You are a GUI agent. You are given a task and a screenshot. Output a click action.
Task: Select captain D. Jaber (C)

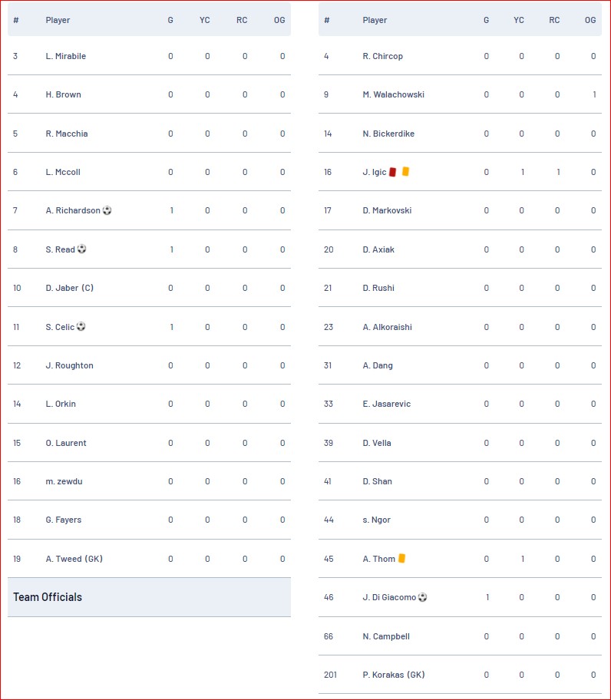pyautogui.click(x=70, y=288)
